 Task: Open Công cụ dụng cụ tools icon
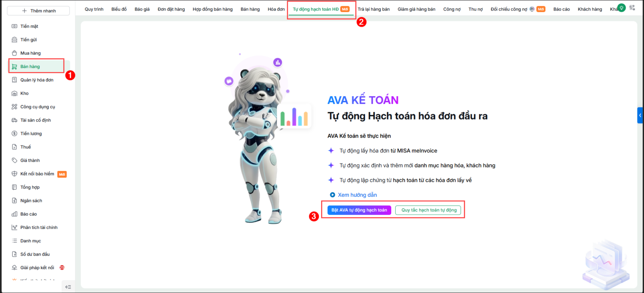coord(14,107)
